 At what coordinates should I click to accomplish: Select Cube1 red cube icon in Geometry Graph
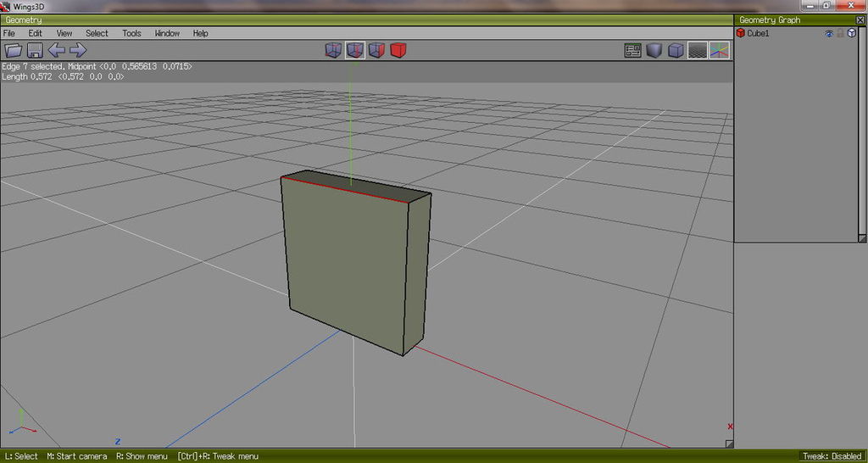[741, 33]
